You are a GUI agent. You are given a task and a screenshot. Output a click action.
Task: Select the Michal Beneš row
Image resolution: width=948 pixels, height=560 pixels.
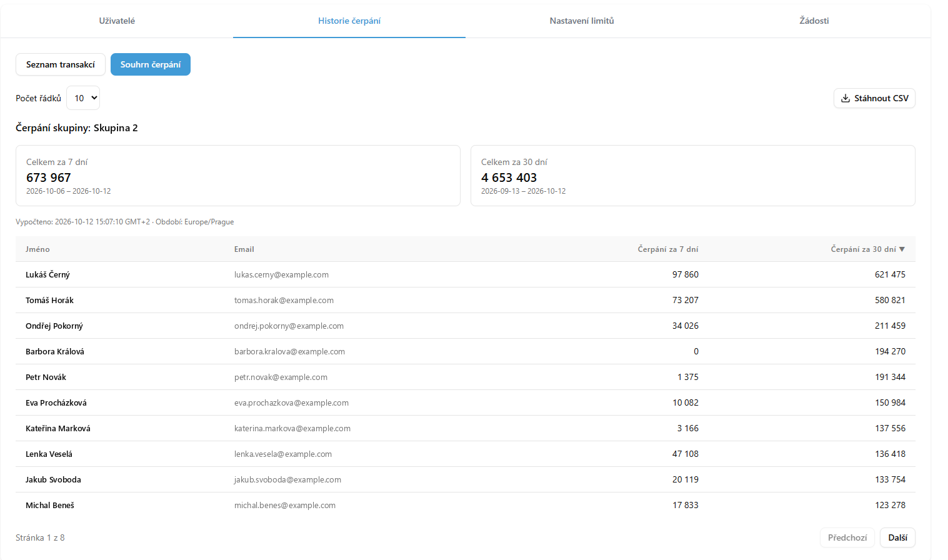pyautogui.click(x=466, y=505)
